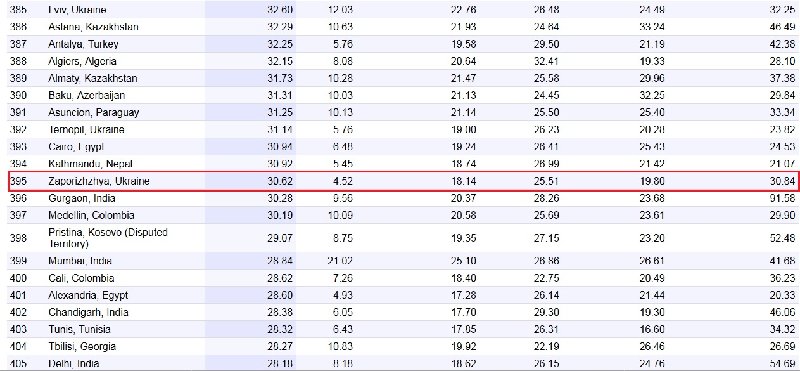
Task: Select the 21.44 value in Alexandria row
Action: (x=652, y=295)
